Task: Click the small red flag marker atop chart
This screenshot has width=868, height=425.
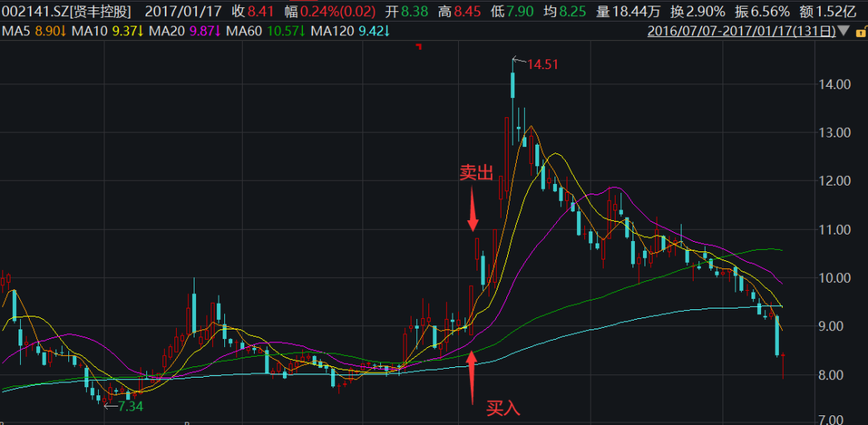Action: pyautogui.click(x=418, y=47)
